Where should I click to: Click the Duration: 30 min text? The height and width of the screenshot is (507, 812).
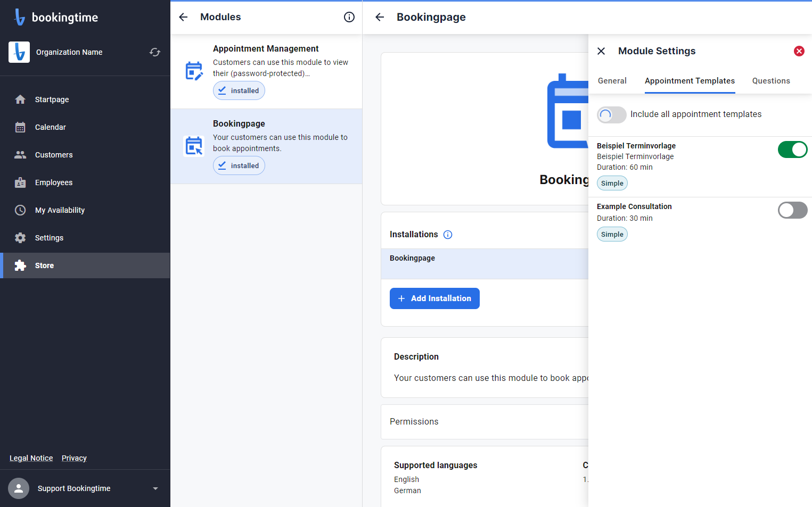(625, 218)
